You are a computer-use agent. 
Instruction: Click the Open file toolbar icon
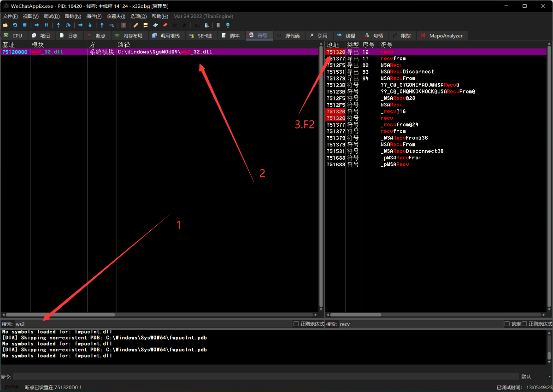pyautogui.click(x=5, y=25)
